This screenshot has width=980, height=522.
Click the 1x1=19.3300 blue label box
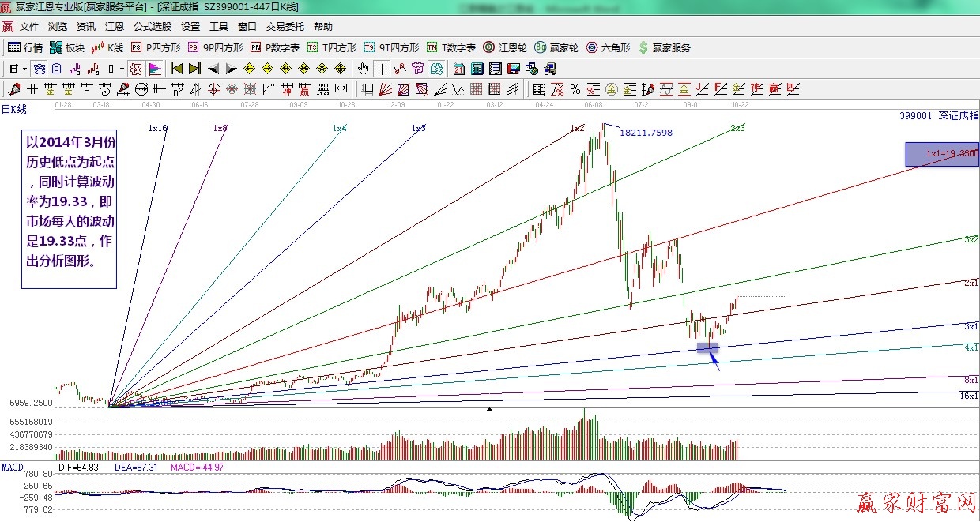coord(941,154)
